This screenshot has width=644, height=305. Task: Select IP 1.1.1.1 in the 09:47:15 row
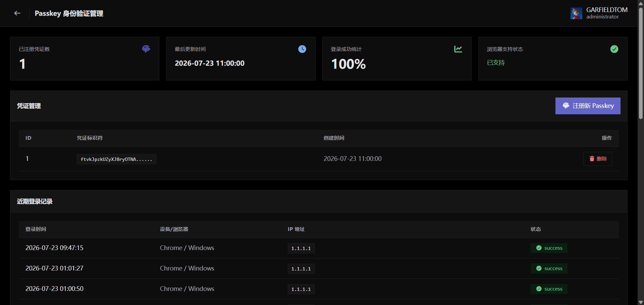301,248
